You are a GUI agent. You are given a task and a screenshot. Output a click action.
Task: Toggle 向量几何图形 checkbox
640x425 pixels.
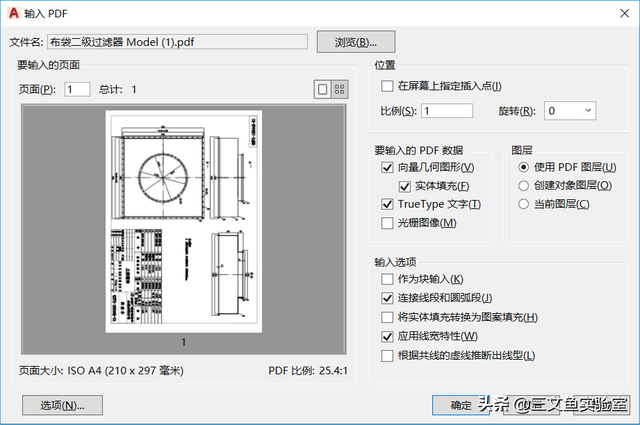pyautogui.click(x=387, y=167)
